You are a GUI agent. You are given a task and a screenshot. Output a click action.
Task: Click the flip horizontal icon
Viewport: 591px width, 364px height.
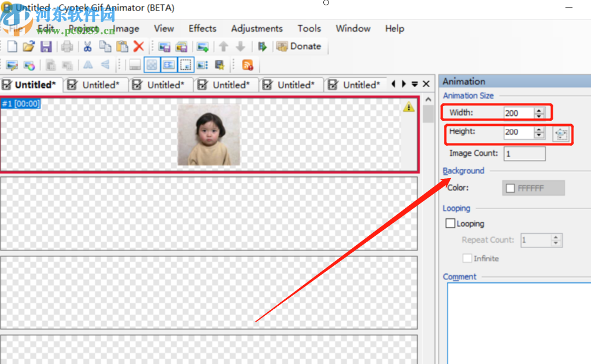tap(88, 65)
